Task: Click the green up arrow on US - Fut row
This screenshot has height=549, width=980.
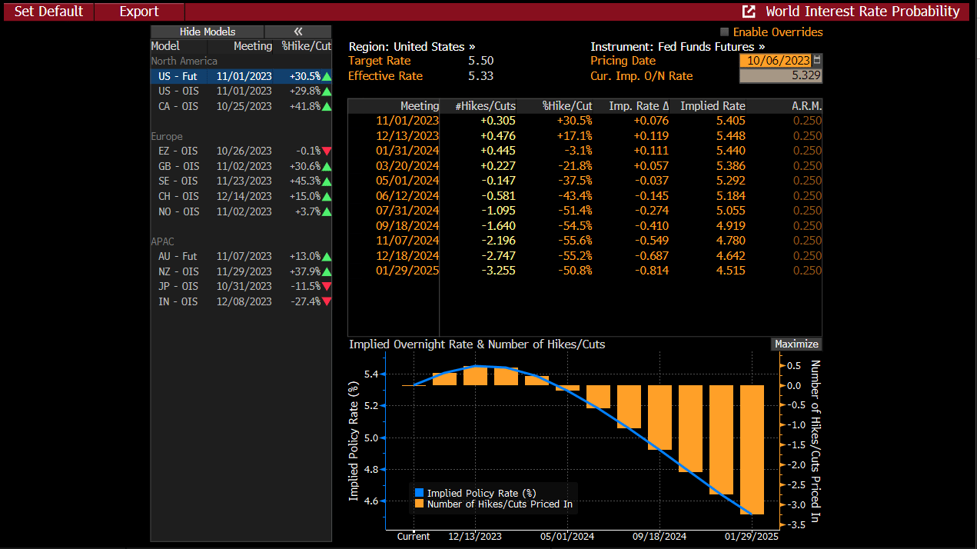Action: pyautogui.click(x=327, y=76)
